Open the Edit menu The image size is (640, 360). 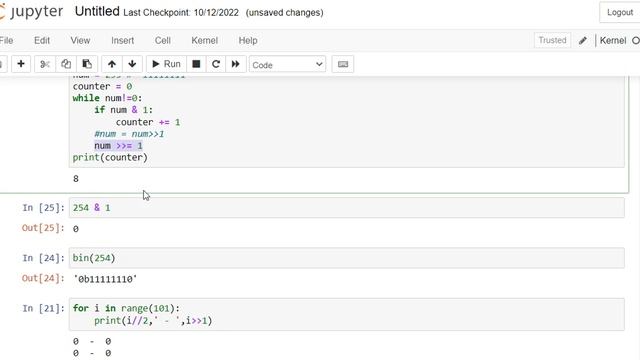42,40
